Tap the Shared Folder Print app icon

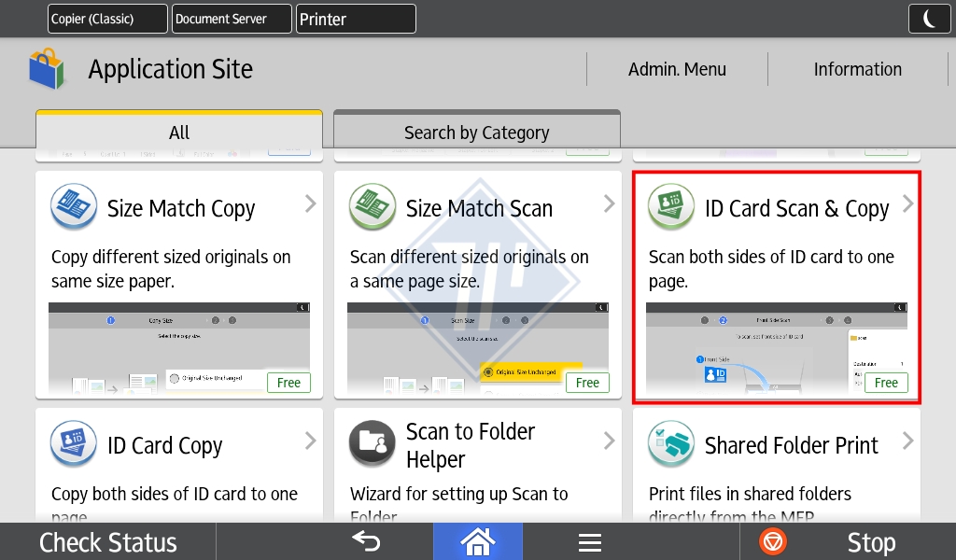pyautogui.click(x=670, y=444)
